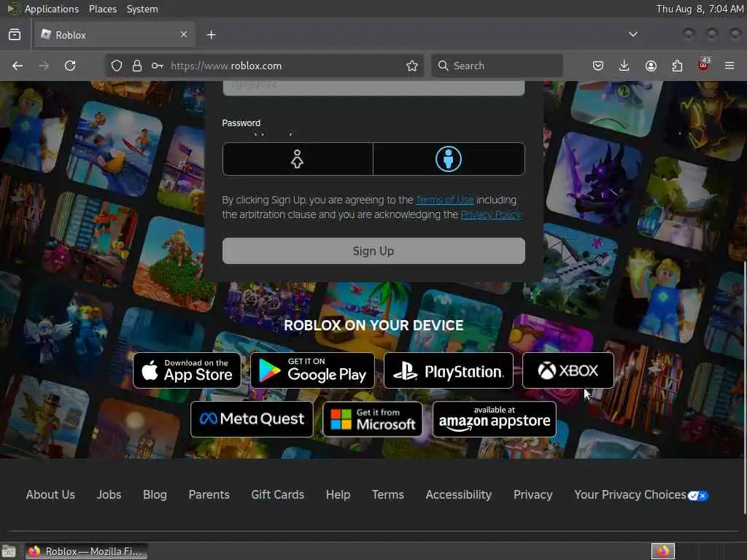Click the browser Search box

498,66
